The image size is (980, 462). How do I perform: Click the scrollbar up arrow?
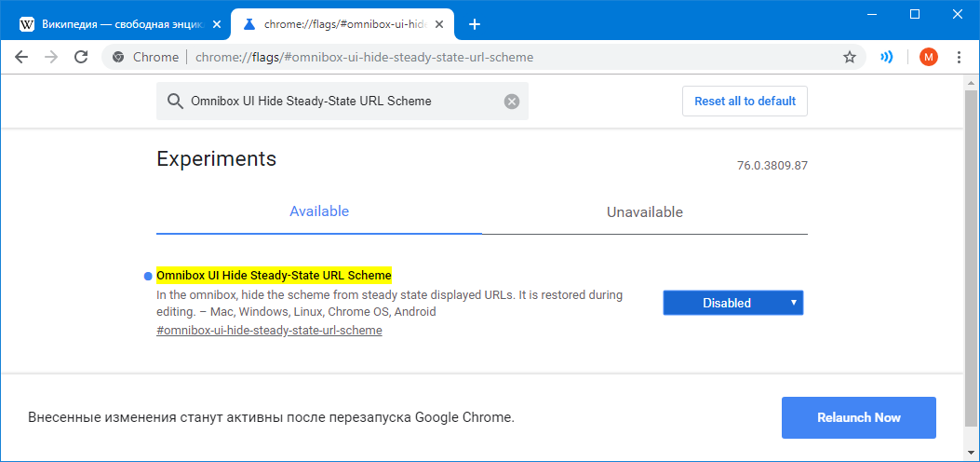pyautogui.click(x=971, y=81)
